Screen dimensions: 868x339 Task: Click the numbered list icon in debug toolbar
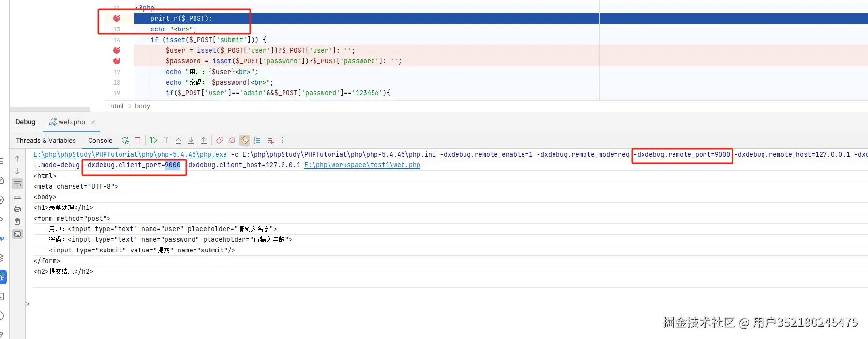[257, 141]
